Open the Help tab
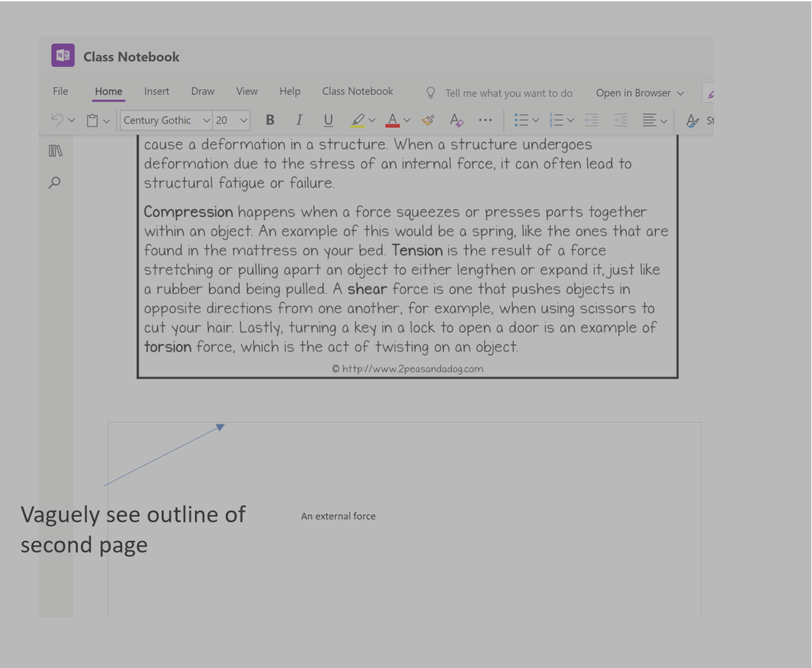Image resolution: width=812 pixels, height=668 pixels. 289,91
